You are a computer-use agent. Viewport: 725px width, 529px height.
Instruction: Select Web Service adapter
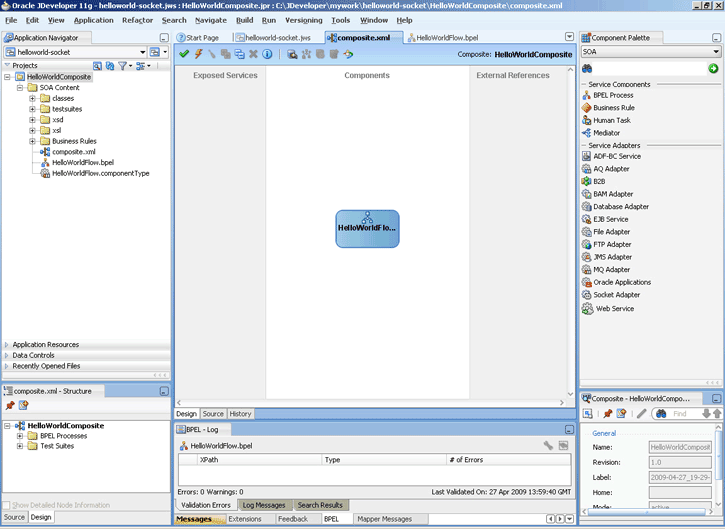[x=608, y=308]
